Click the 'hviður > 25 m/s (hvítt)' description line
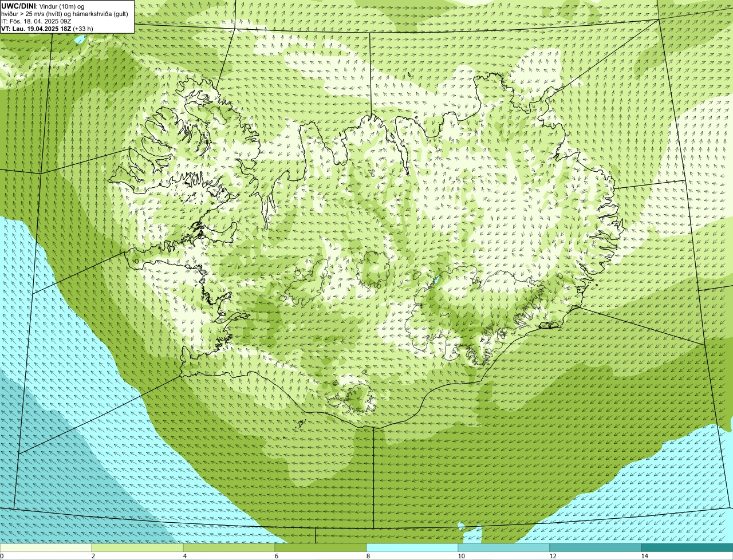The width and height of the screenshot is (733, 560). (65, 14)
